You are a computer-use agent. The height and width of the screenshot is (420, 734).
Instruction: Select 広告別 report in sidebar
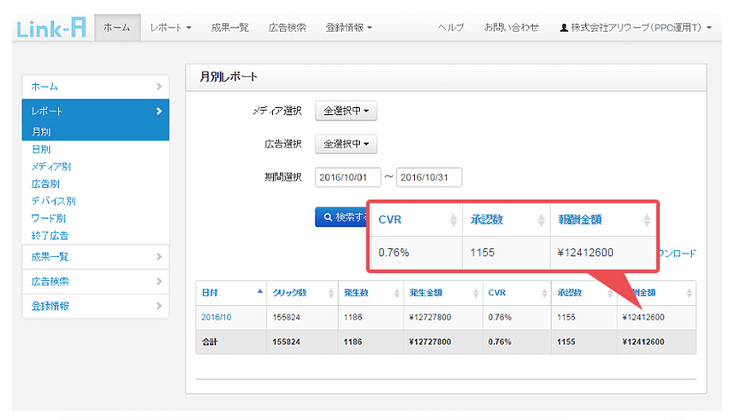point(45,184)
